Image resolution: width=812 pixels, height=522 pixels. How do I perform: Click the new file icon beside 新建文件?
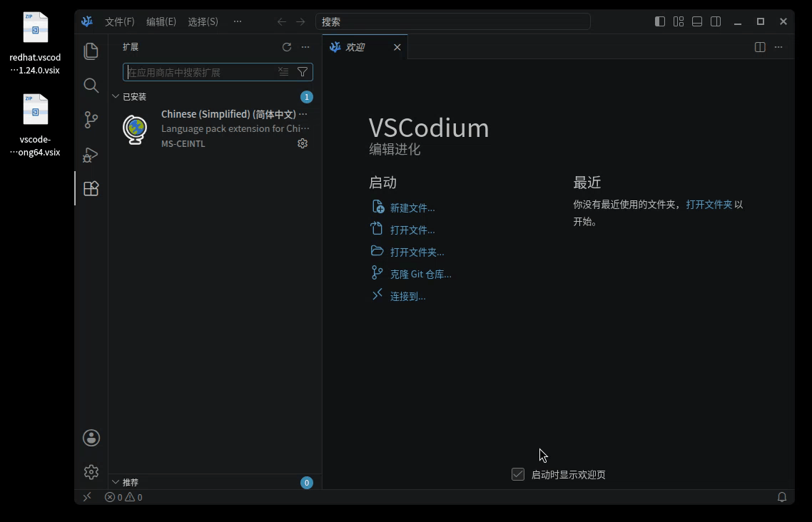[377, 207]
